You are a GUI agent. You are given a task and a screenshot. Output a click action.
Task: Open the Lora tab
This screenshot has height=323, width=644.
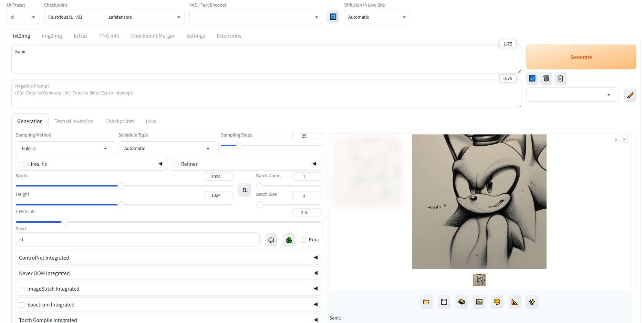point(151,121)
